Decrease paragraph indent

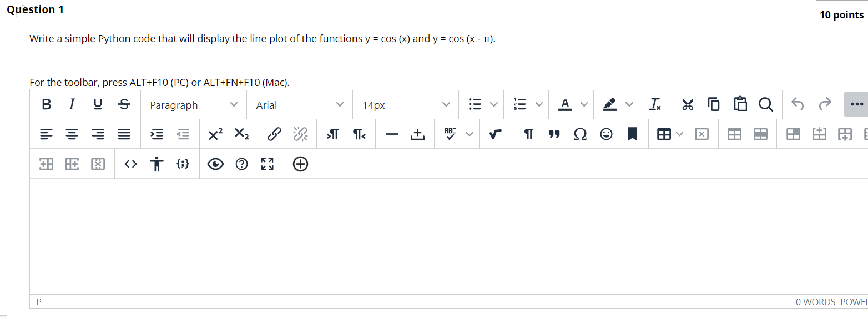point(183,134)
